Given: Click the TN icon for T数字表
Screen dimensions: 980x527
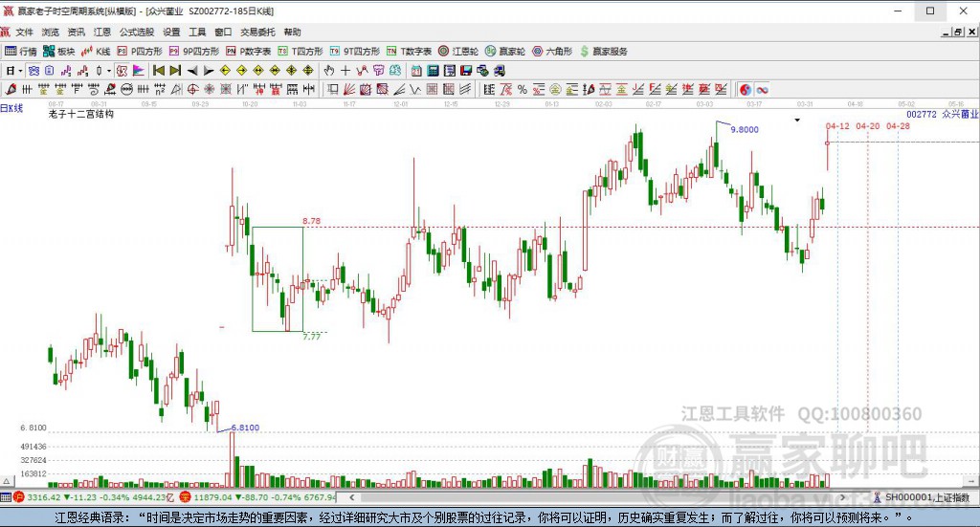Looking at the screenshot, I should pos(391,52).
